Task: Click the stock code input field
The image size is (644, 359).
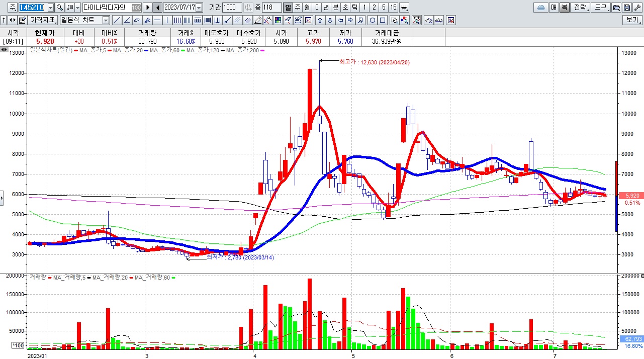Action: (x=32, y=8)
